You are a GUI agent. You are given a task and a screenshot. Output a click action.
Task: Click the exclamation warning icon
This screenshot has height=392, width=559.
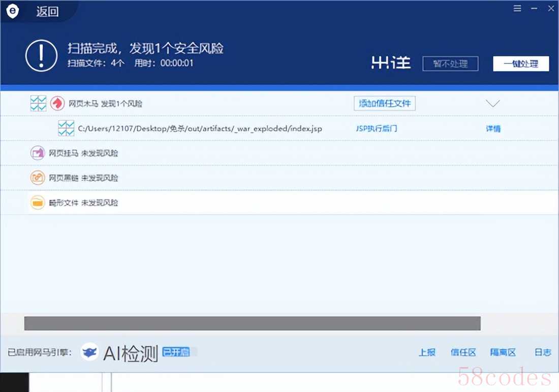point(41,55)
